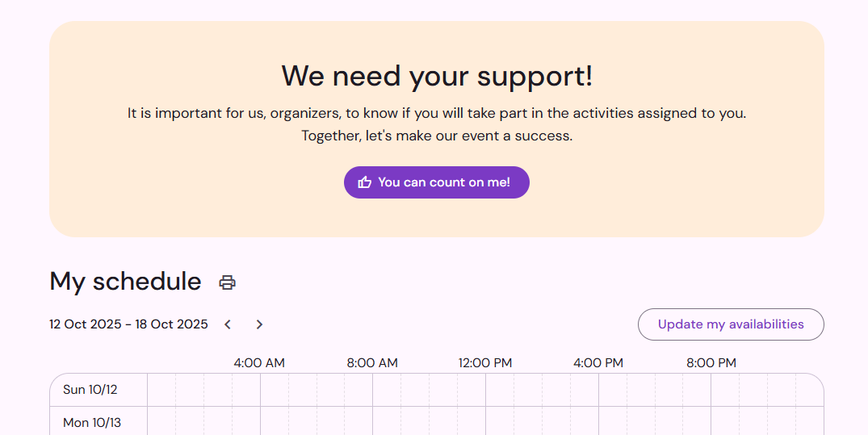The width and height of the screenshot is (868, 435).
Task: Click the printer icon beside My schedule
Action: coord(227,282)
